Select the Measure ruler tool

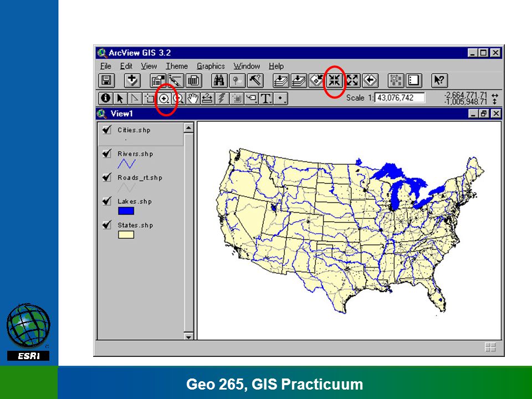208,99
